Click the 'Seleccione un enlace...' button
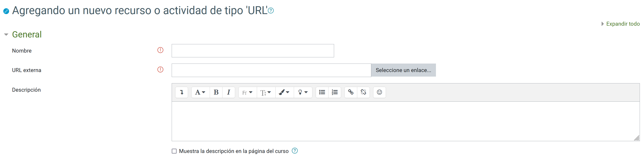Image resolution: width=644 pixels, height=160 pixels. click(x=403, y=70)
